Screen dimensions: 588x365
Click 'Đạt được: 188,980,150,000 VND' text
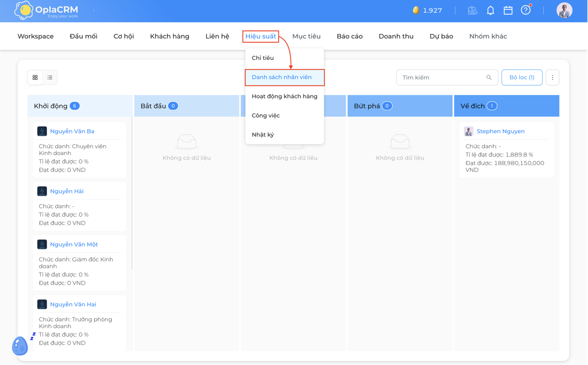click(505, 166)
